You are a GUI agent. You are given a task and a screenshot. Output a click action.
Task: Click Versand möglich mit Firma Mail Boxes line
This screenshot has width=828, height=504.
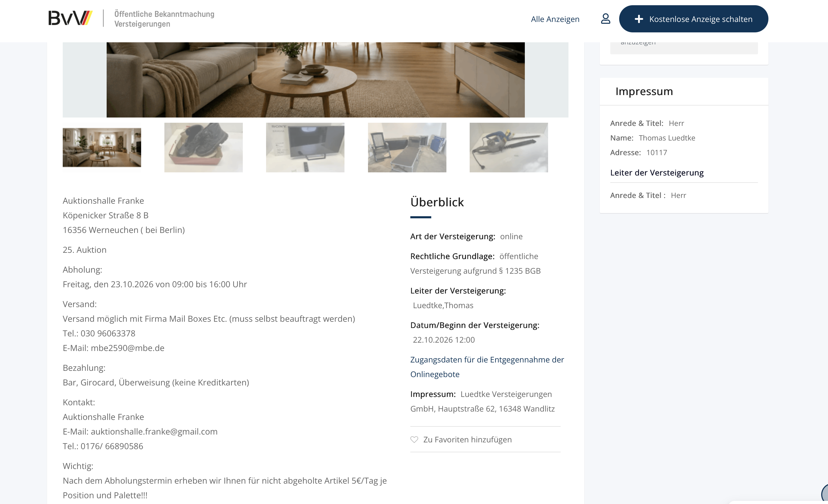[209, 319]
